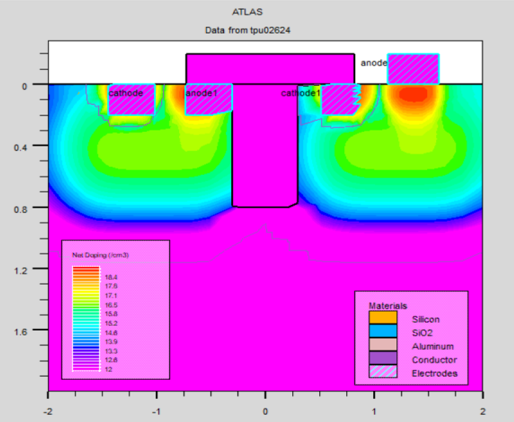Click the cathode electrode region
Viewport: 514px width, 422px height.
click(x=131, y=99)
